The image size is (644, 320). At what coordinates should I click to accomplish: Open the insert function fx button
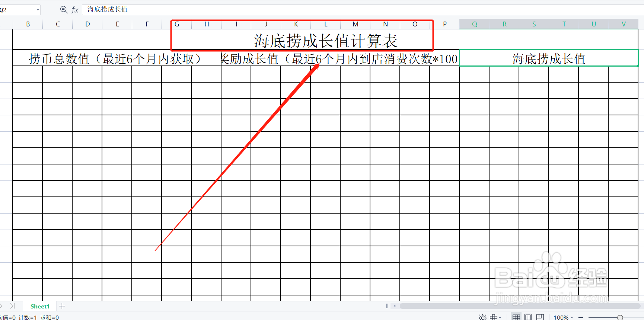tap(75, 10)
